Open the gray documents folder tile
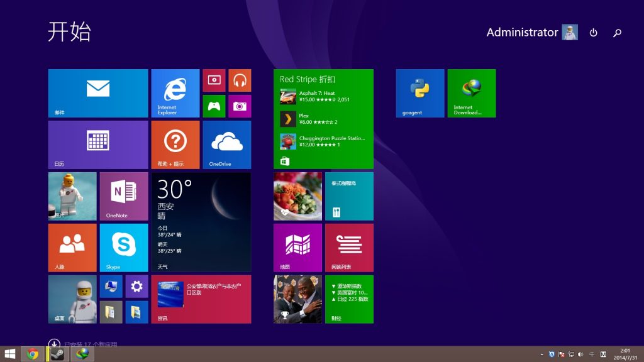Screen dimensions: 644x362 pyautogui.click(x=111, y=312)
